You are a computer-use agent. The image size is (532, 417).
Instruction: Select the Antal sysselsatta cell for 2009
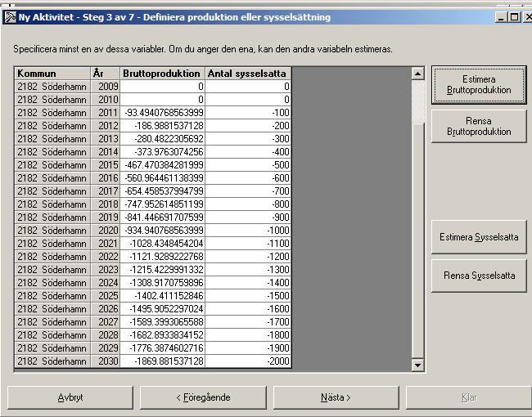[248, 87]
